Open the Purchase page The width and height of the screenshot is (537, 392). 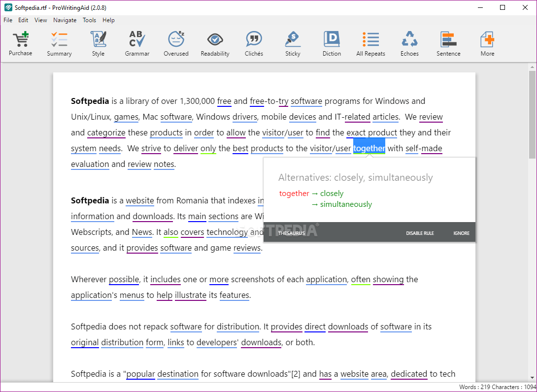pyautogui.click(x=20, y=43)
